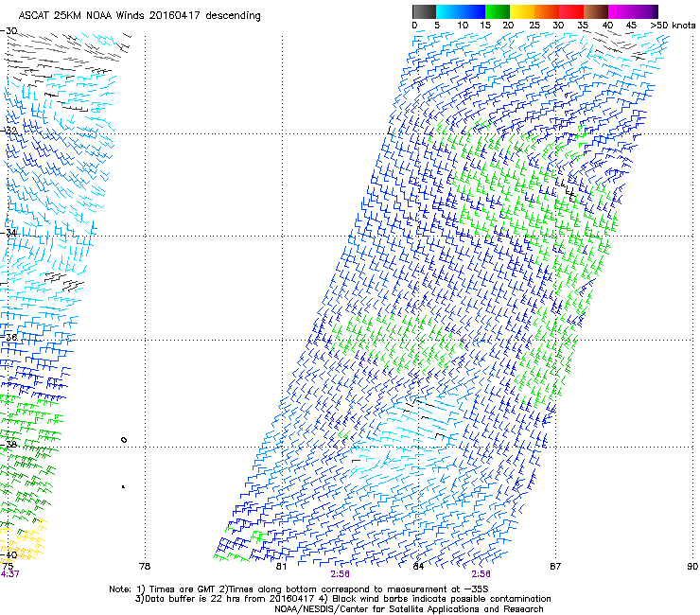
Task: Click the yellow 20-25 knots legend swatch
Action: click(x=522, y=11)
